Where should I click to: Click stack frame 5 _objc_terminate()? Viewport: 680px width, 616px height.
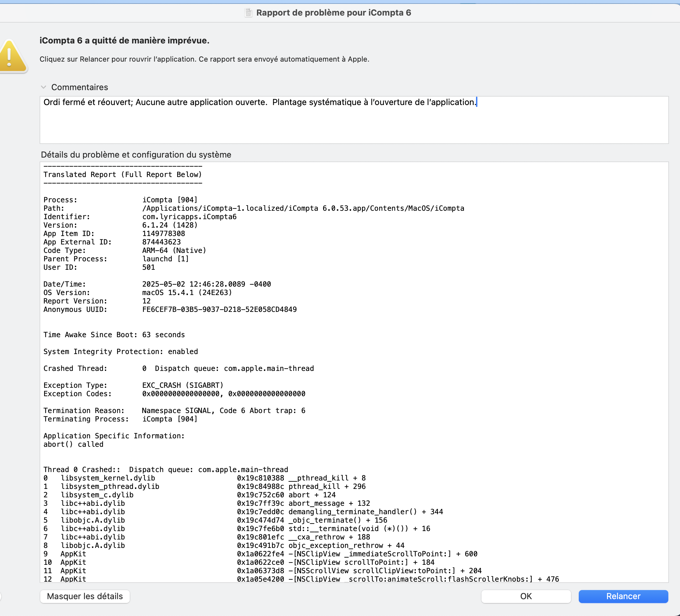pyautogui.click(x=215, y=520)
